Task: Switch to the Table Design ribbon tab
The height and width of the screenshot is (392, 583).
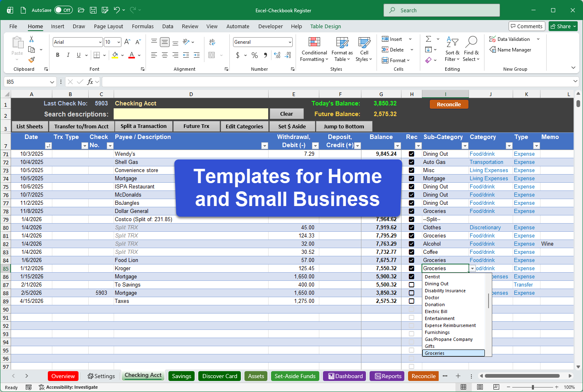Action: tap(325, 26)
